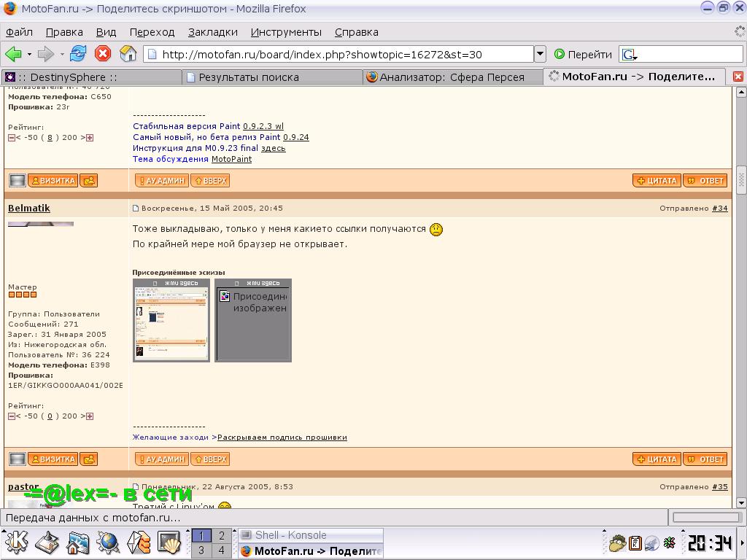
Task: Click the Перейти go button
Action: [x=583, y=54]
